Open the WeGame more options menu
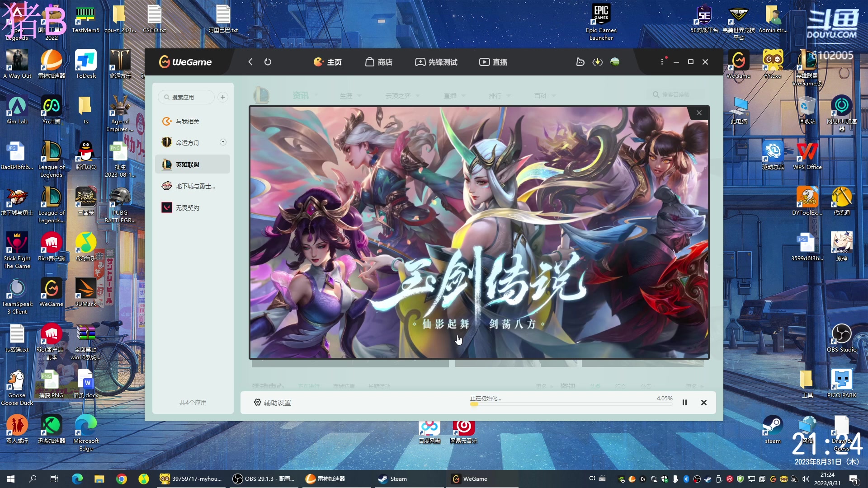The height and width of the screenshot is (488, 868). click(662, 62)
